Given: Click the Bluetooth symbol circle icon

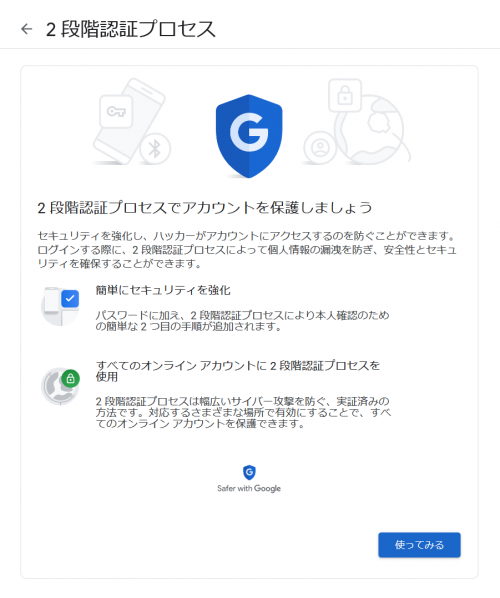Looking at the screenshot, I should (x=155, y=149).
